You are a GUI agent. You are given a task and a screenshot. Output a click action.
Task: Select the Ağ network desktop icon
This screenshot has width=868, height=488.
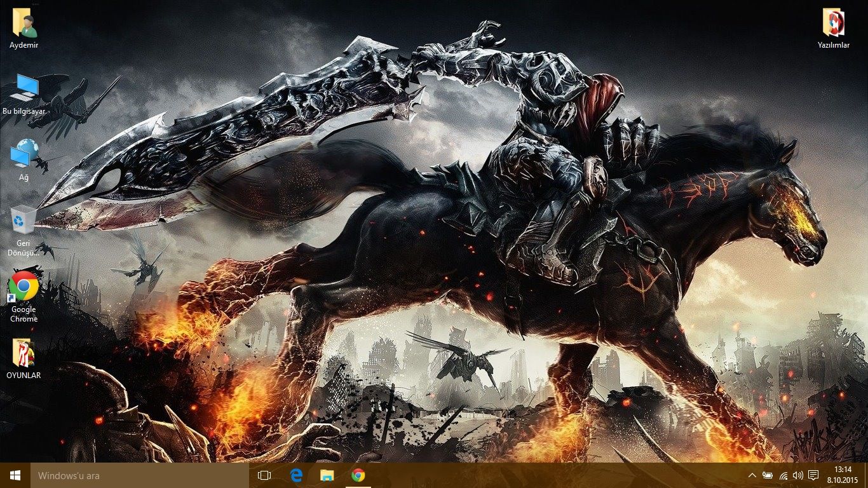coord(24,161)
